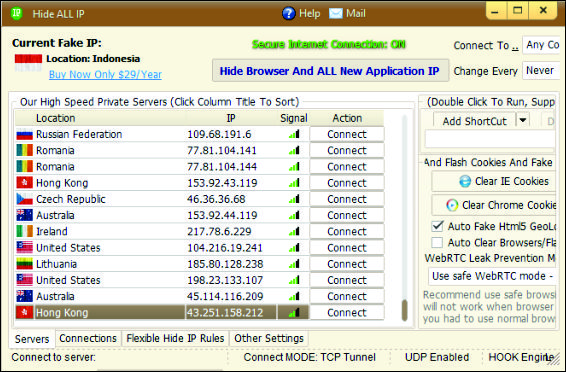Connect to United States 104.216.19.241 server
Viewport: 566px width, 372px height.
(x=347, y=248)
